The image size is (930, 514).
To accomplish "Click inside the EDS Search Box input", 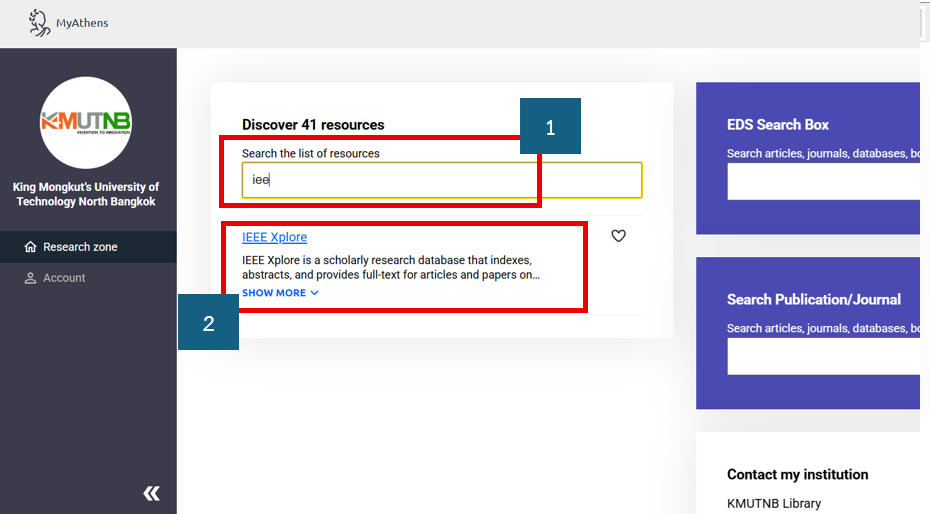I will pos(822,182).
